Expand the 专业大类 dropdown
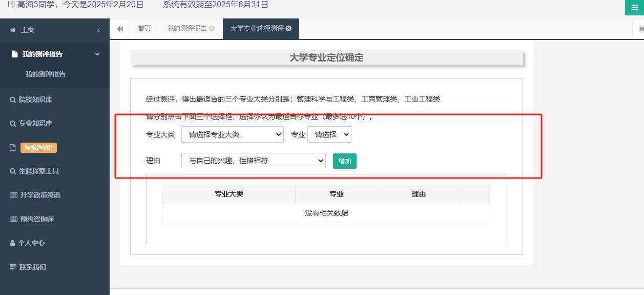The image size is (644, 295). (x=232, y=134)
